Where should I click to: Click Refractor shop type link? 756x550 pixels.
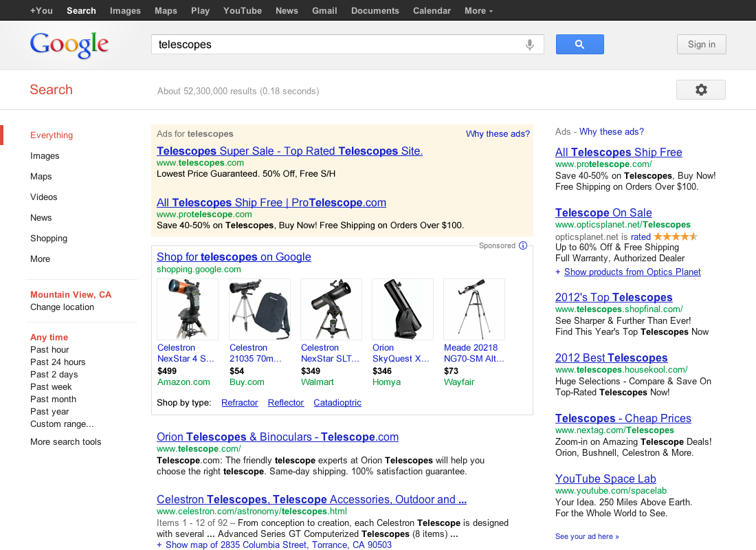click(240, 403)
